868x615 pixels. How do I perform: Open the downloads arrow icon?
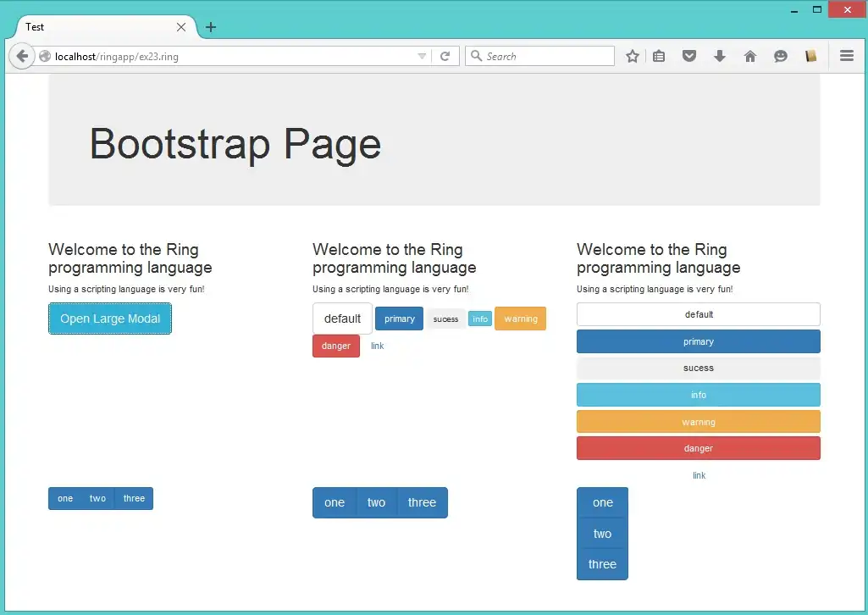click(x=719, y=57)
